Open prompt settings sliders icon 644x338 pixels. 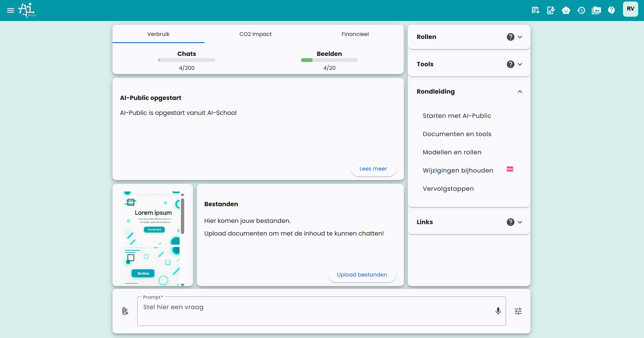point(518,311)
